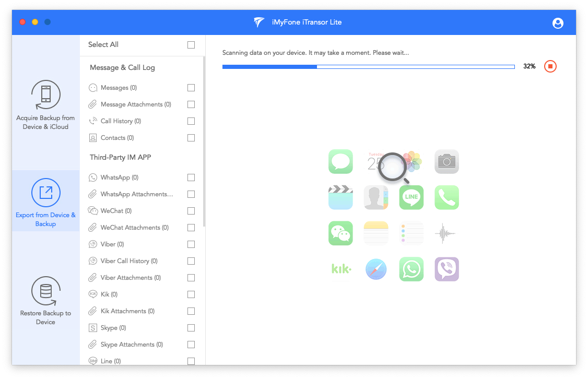Screen dimensions: 588x379
Task: Enable the Call History (0) checkbox
Action: (x=191, y=121)
